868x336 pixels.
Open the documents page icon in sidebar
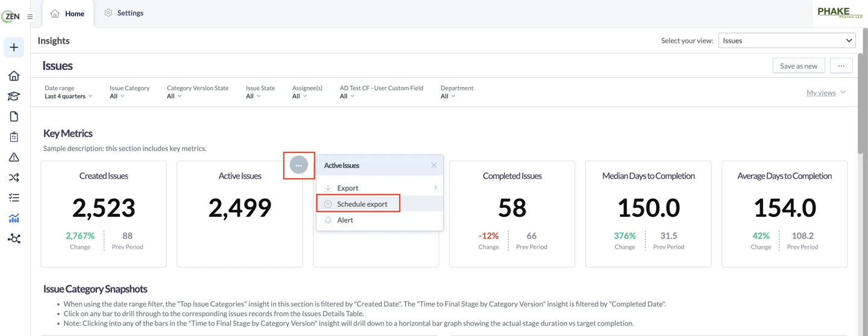14,116
